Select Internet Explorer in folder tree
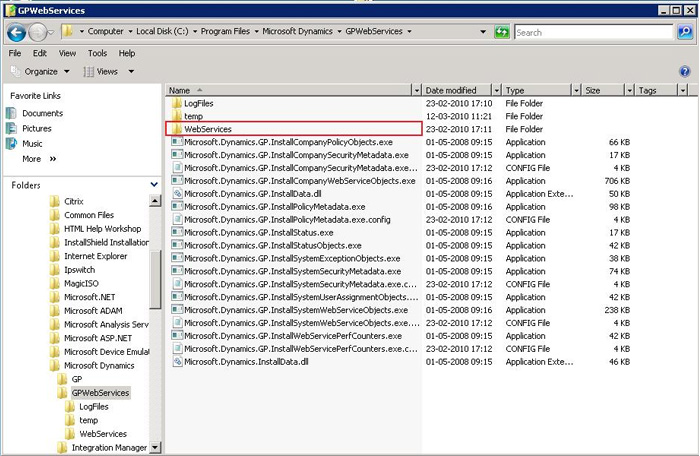This screenshot has height=456, width=700. tap(96, 256)
